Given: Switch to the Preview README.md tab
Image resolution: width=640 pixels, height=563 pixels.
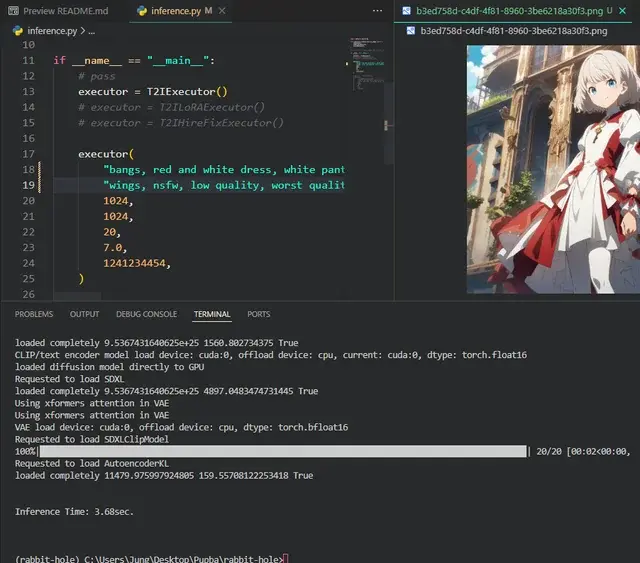Looking at the screenshot, I should pos(64,12).
